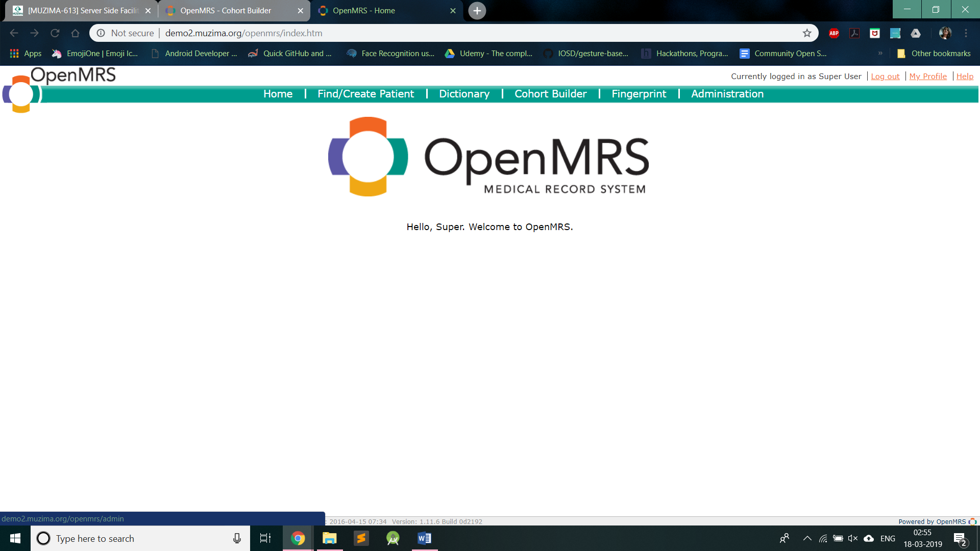The height and width of the screenshot is (551, 980).
Task: Click the muted volume tray icon
Action: click(x=853, y=538)
